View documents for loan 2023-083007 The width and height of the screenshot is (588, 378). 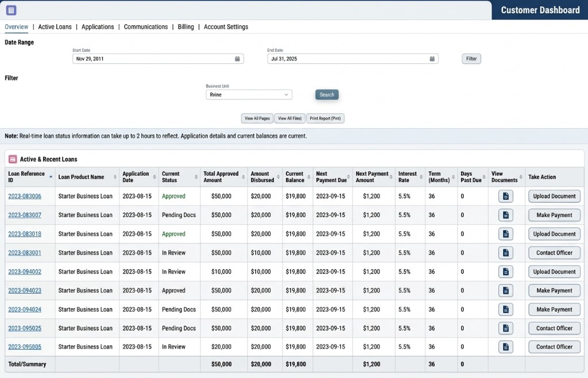click(x=505, y=215)
